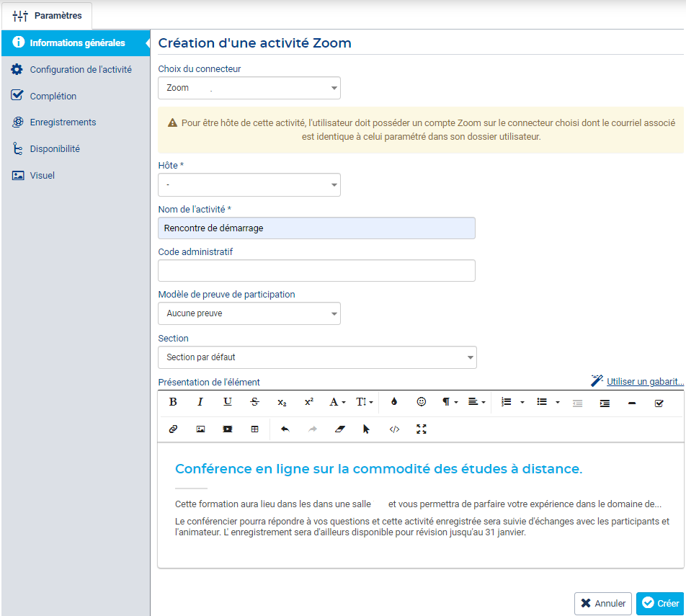This screenshot has width=686, height=616.
Task: Click Utiliser un gabarit link
Action: click(x=645, y=382)
